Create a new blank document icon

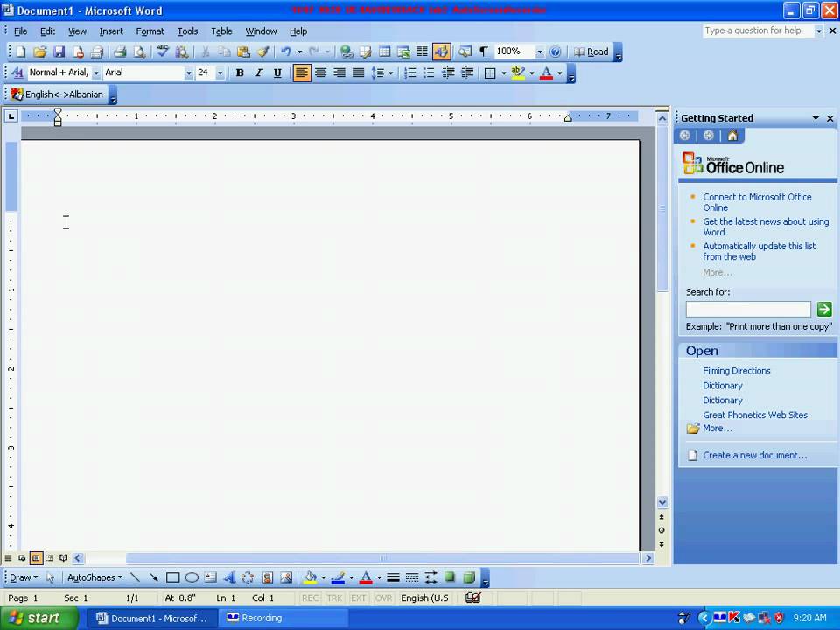(x=21, y=52)
